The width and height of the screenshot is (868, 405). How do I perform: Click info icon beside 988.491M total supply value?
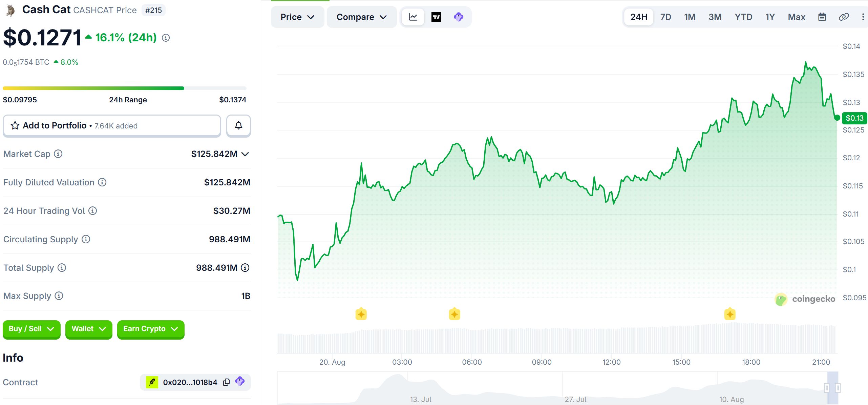[x=245, y=268]
